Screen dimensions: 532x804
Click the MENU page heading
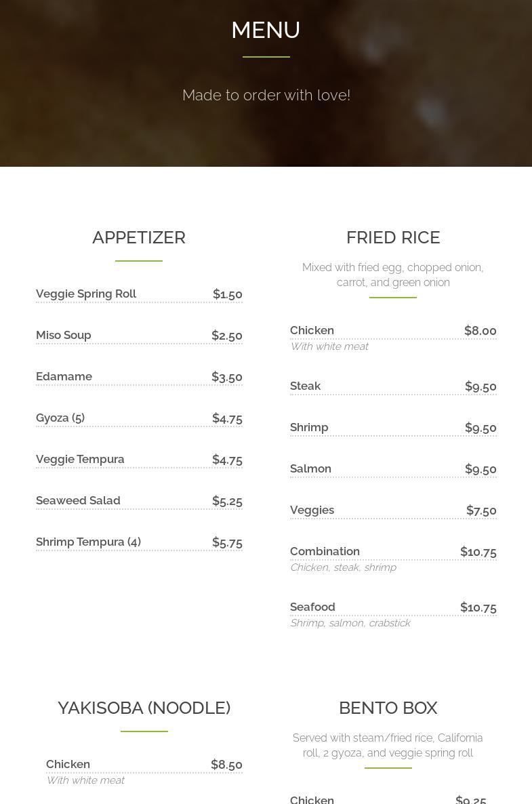point(266,30)
